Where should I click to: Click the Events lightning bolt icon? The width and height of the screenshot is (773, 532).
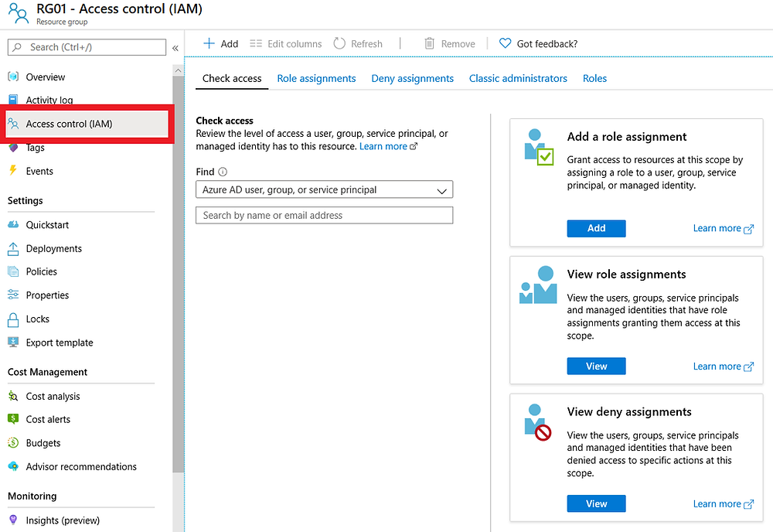13,171
